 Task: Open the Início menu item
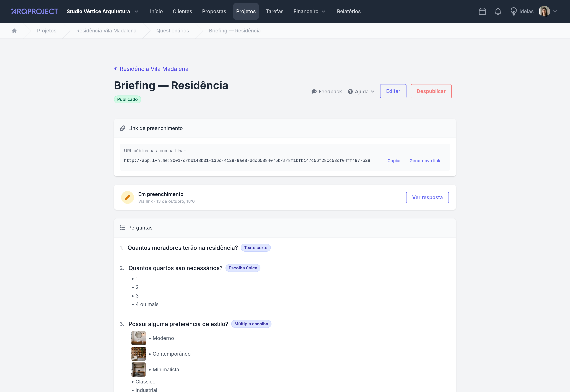coord(156,11)
